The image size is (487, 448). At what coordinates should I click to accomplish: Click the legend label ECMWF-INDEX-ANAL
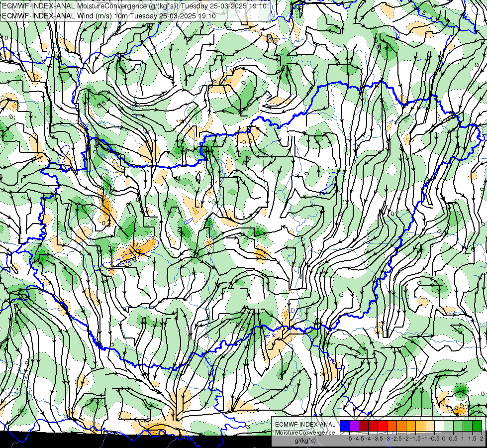(x=305, y=425)
